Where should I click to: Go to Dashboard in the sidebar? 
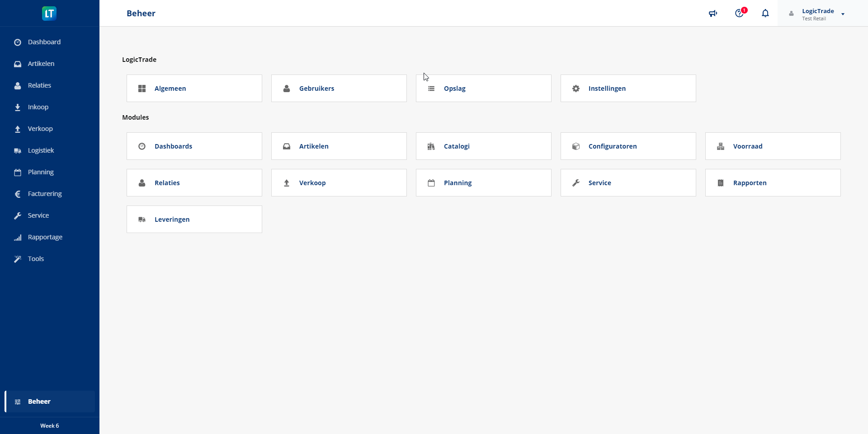44,42
